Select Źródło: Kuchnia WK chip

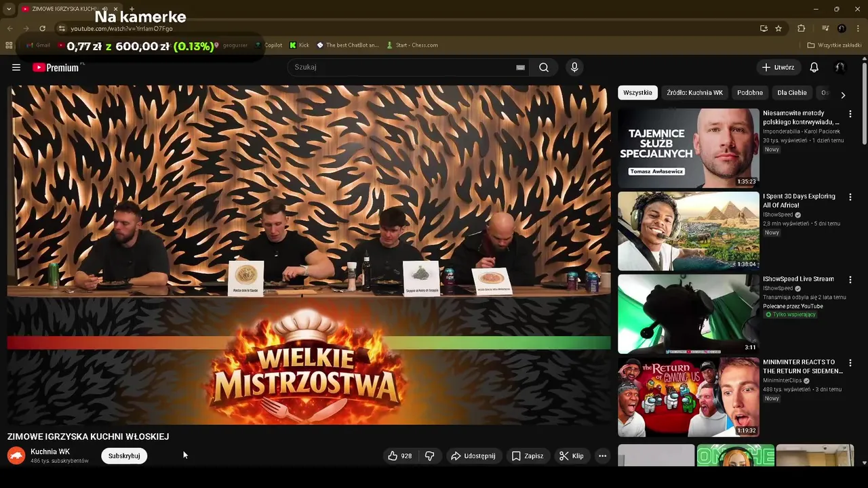pos(694,93)
